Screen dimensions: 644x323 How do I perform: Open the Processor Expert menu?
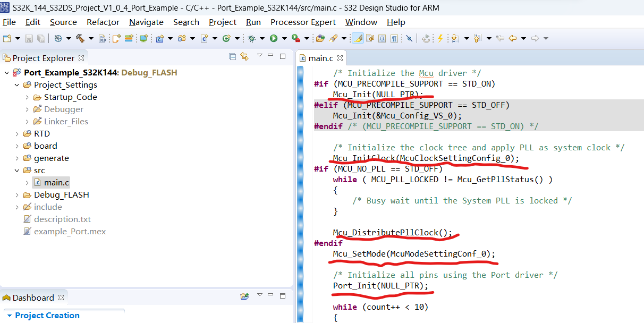[303, 22]
